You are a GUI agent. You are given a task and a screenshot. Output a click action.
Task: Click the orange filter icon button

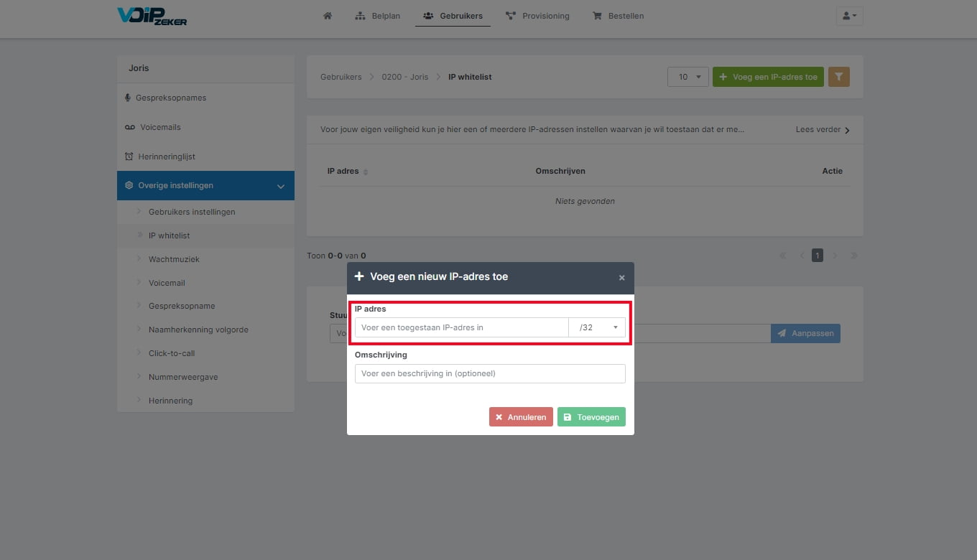[x=839, y=77]
